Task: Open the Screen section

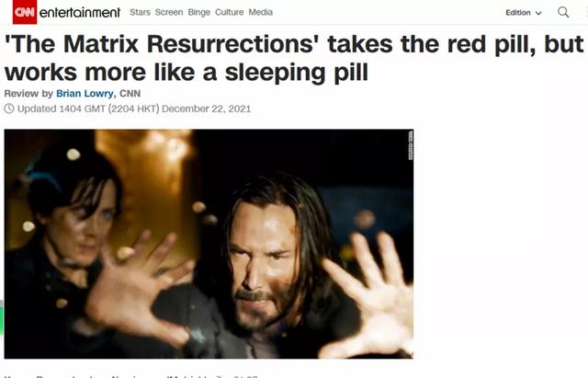Action: click(x=169, y=12)
